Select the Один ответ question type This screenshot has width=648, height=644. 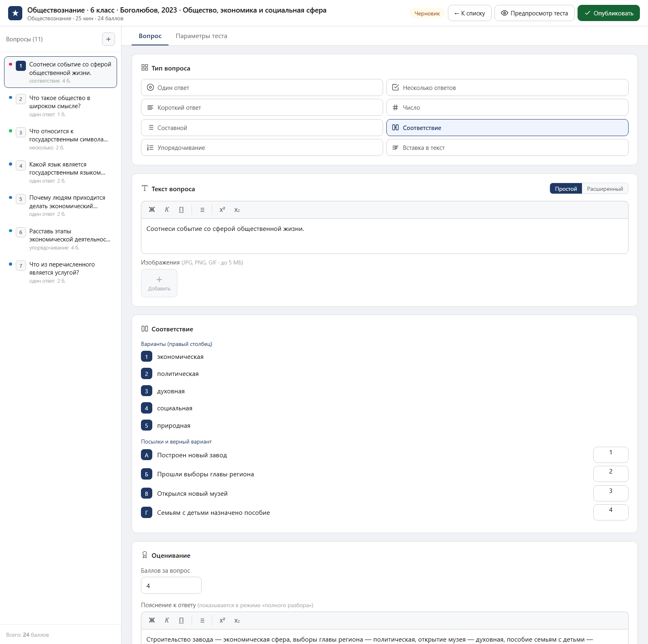click(262, 87)
